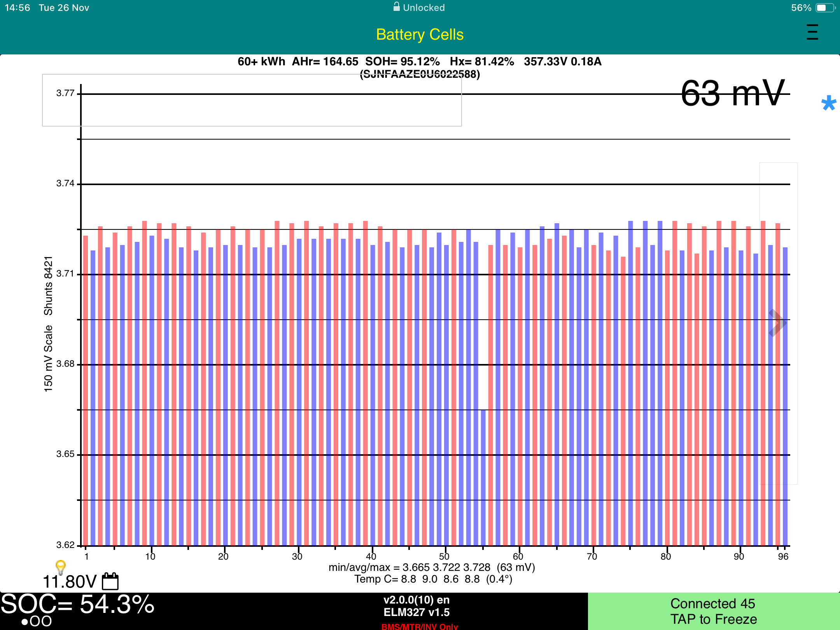Tap the blue asterisk icon

(828, 103)
